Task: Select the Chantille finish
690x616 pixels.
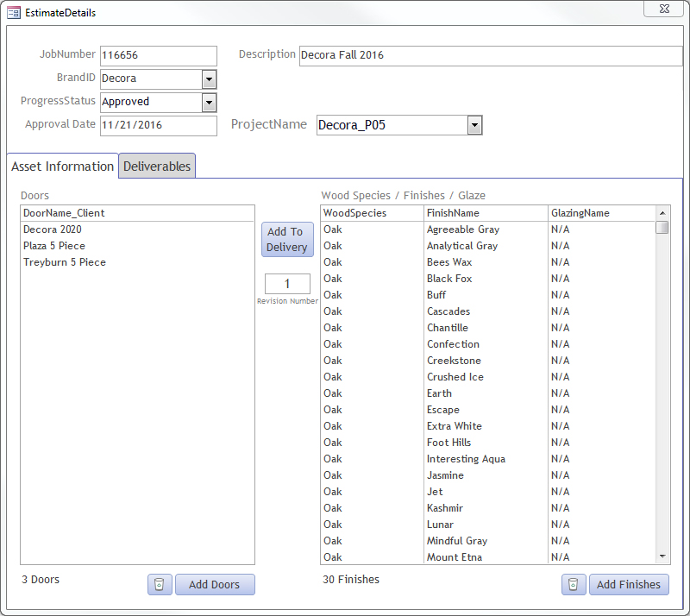Action: [x=488, y=328]
